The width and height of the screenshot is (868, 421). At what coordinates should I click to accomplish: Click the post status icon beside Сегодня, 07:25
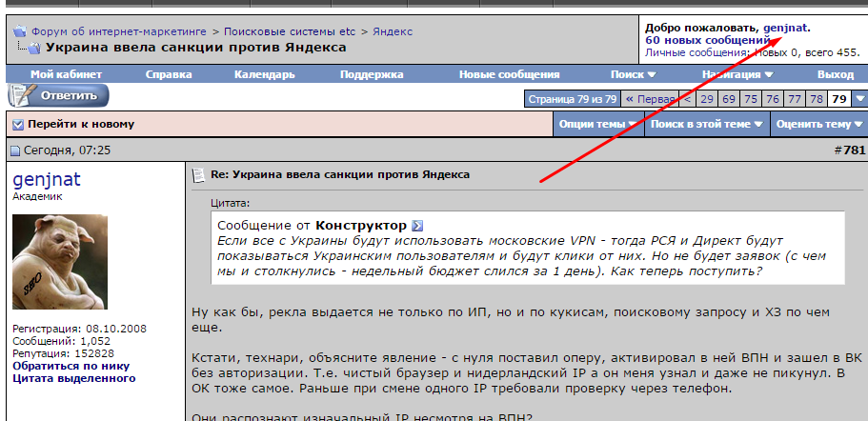(x=14, y=150)
